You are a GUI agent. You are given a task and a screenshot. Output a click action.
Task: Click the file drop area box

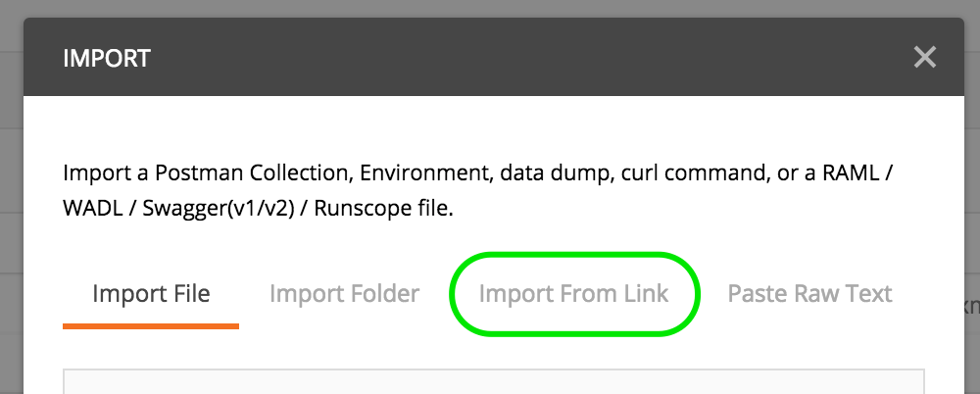[x=494, y=382]
